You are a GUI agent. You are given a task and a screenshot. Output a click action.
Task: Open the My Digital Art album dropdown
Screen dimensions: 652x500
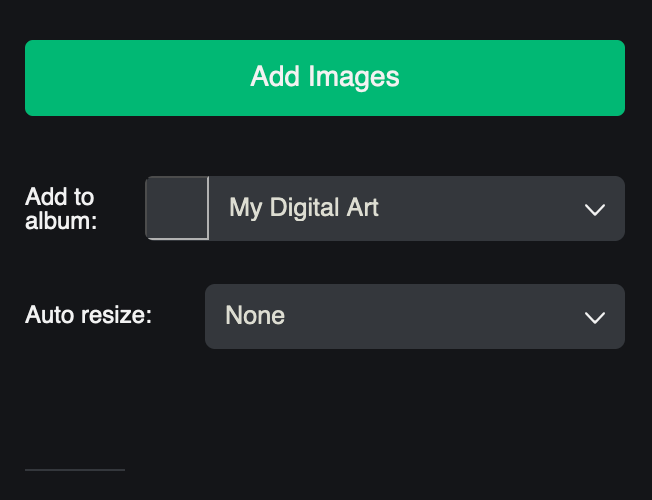pyautogui.click(x=415, y=208)
